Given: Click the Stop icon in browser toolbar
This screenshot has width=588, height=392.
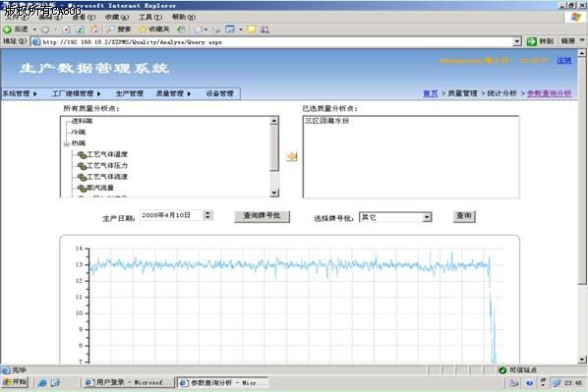Looking at the screenshot, I should point(67,29).
